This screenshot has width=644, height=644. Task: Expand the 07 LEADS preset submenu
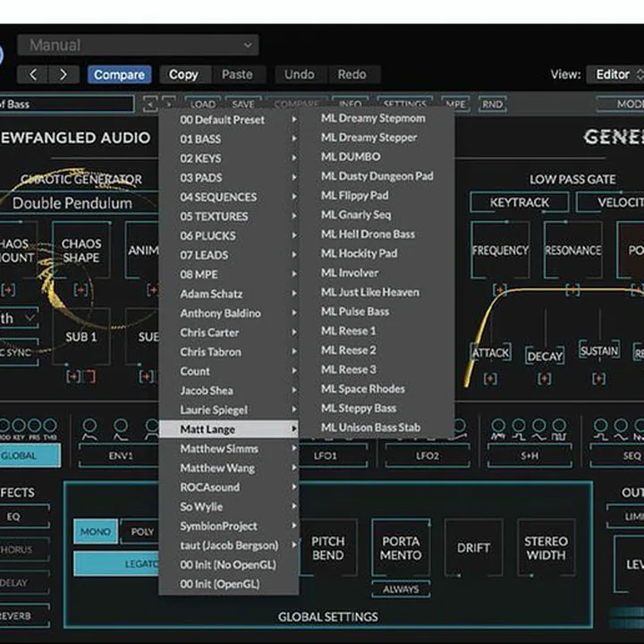pyautogui.click(x=229, y=255)
